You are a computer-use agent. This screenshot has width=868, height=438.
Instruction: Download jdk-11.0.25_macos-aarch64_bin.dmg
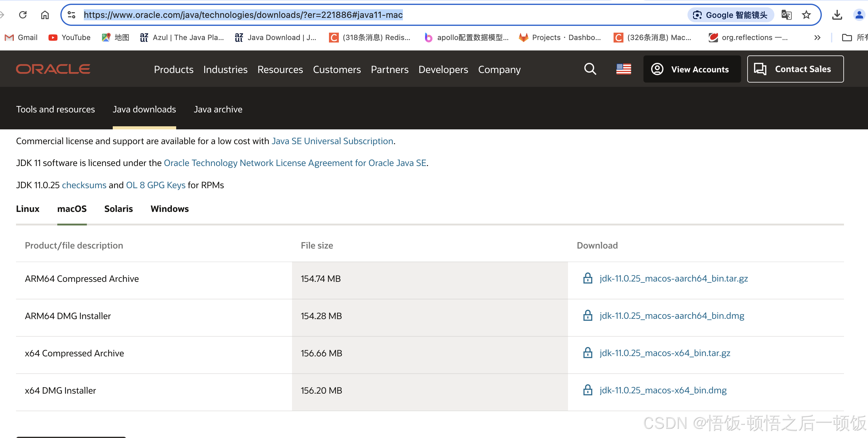(671, 316)
